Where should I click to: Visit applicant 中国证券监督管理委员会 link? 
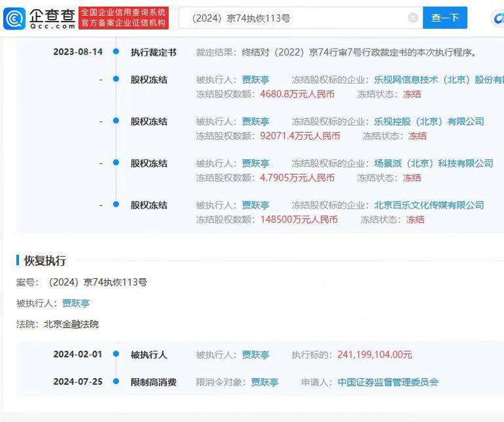click(x=388, y=382)
